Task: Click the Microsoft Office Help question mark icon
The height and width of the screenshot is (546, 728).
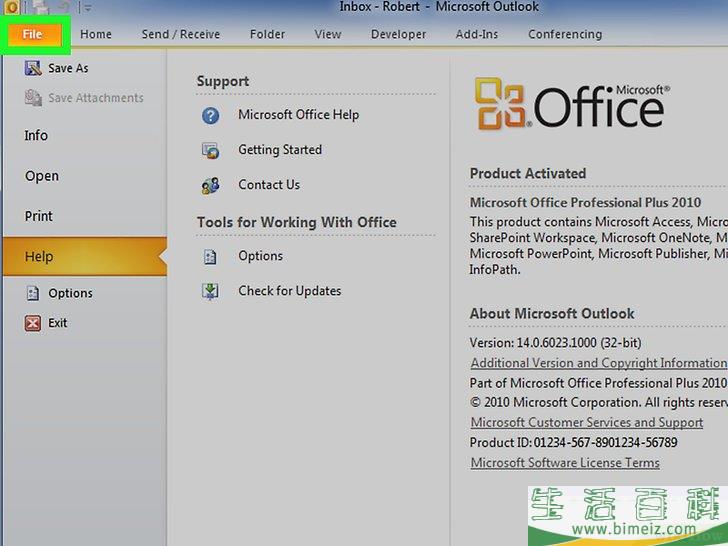Action: [x=210, y=115]
